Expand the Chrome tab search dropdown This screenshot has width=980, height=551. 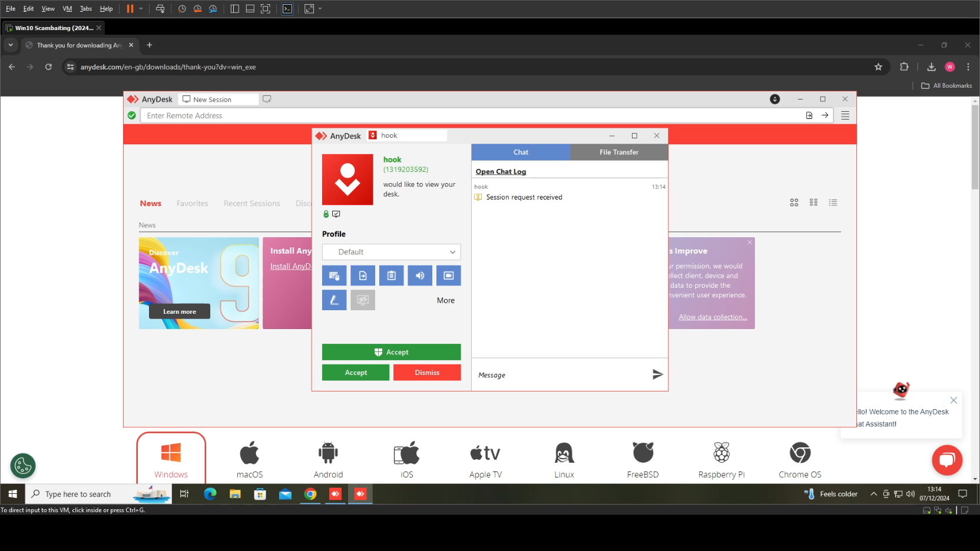pyautogui.click(x=11, y=45)
